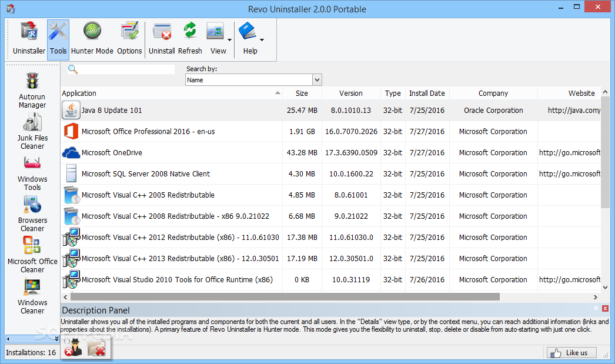Image resolution: width=615 pixels, height=364 pixels.
Task: Open the Uninstaller module
Action: click(x=29, y=39)
